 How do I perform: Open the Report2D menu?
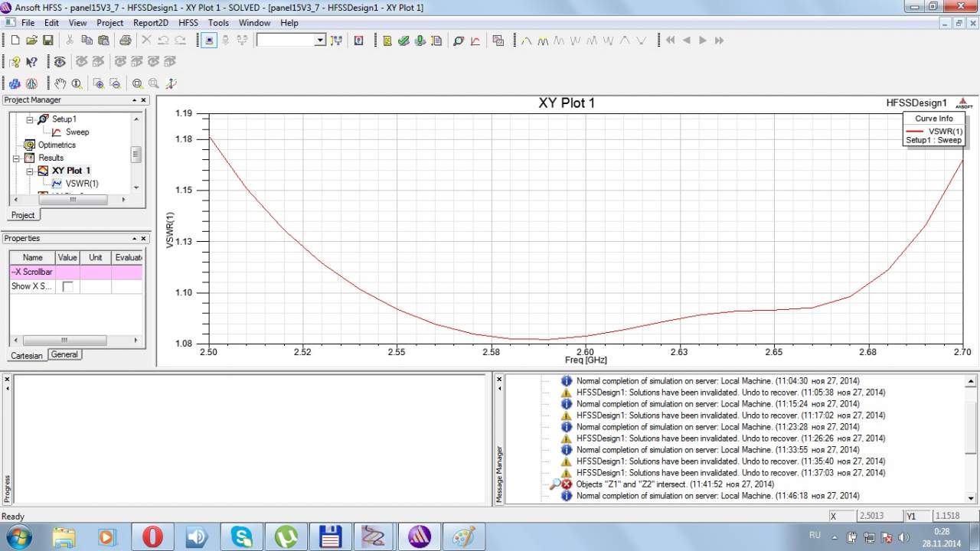pyautogui.click(x=150, y=23)
